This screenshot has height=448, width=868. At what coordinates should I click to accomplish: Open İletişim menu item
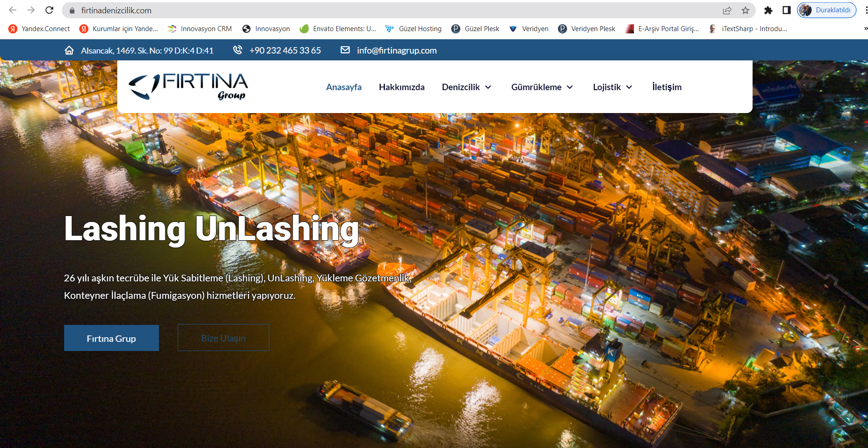point(667,87)
